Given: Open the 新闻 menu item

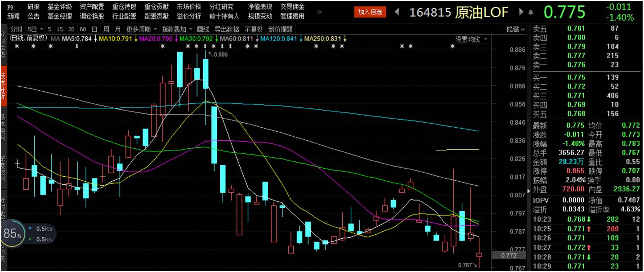Looking at the screenshot, I should point(13,16).
